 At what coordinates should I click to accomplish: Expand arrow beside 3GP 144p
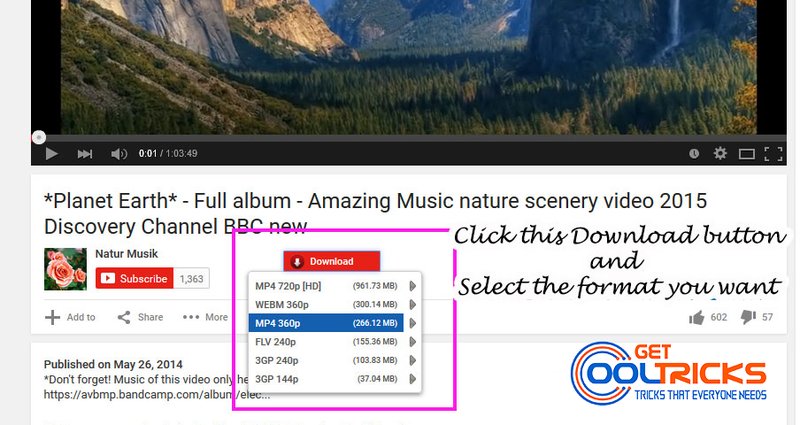click(x=413, y=379)
